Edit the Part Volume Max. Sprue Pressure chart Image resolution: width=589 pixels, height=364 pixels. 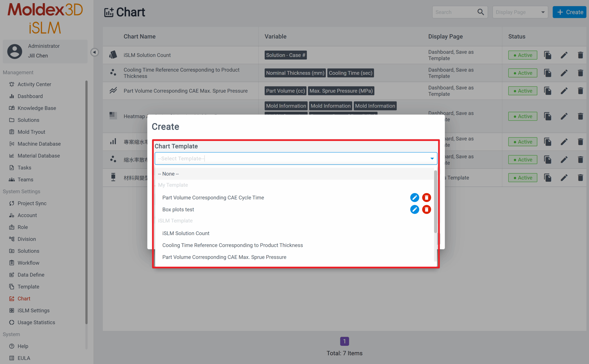(x=564, y=91)
